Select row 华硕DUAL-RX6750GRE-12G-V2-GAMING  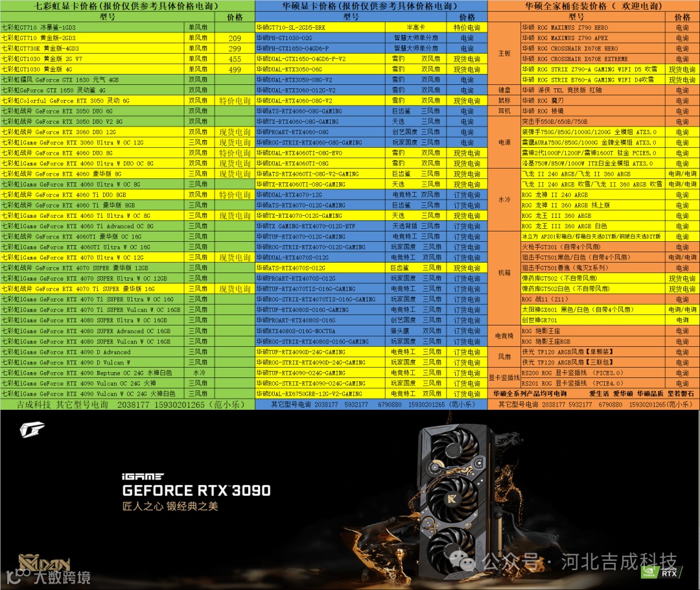tap(371, 394)
